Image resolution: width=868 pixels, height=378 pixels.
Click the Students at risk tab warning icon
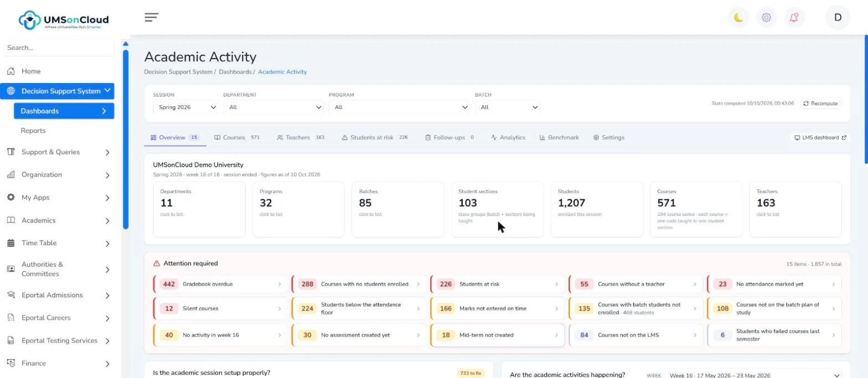345,138
